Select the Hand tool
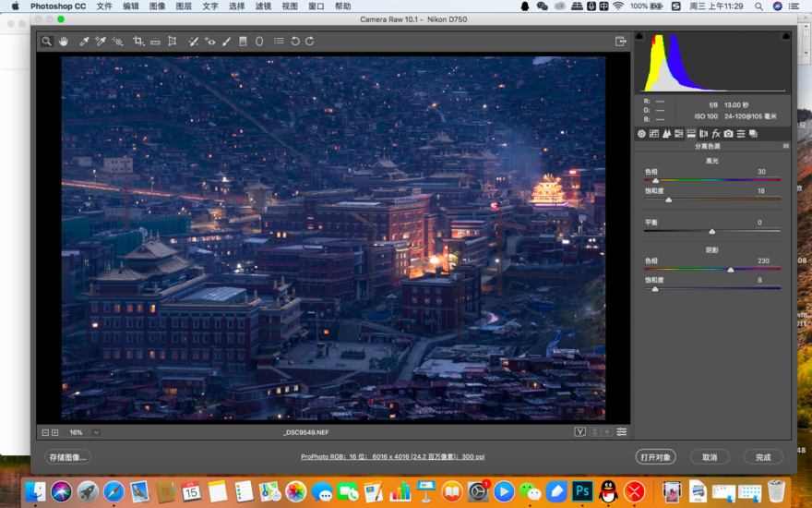The height and width of the screenshot is (508, 812). point(64,42)
